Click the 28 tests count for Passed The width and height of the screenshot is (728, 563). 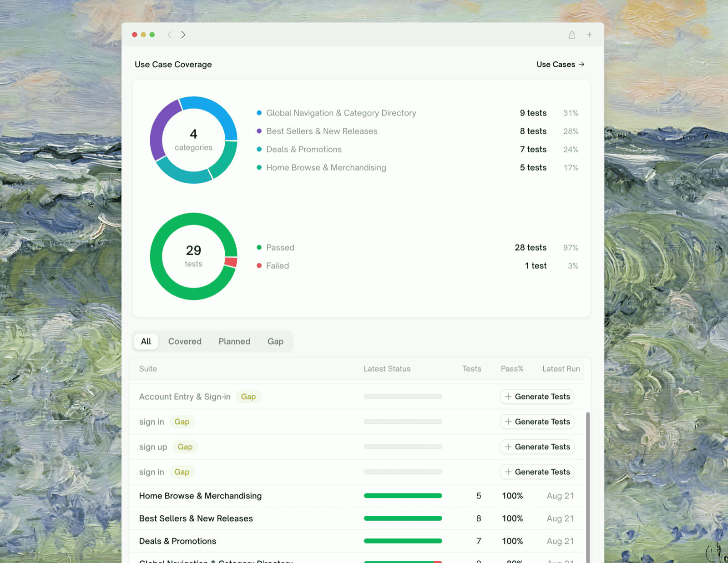pyautogui.click(x=531, y=247)
